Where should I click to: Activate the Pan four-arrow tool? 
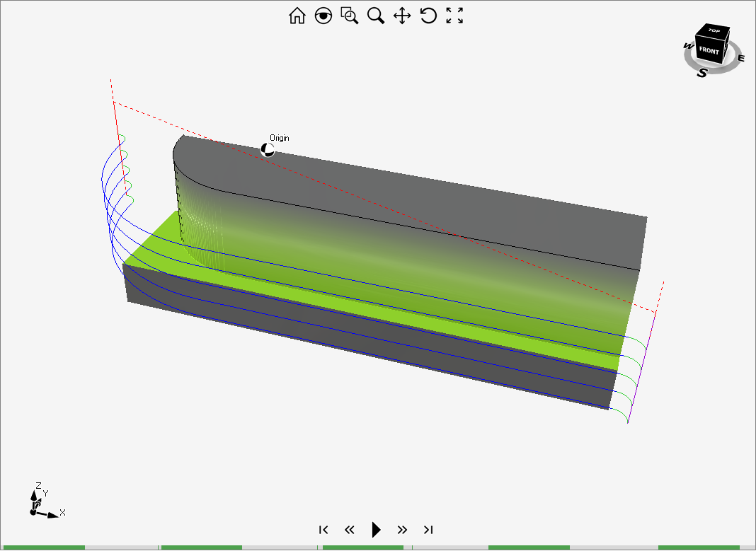coord(402,16)
